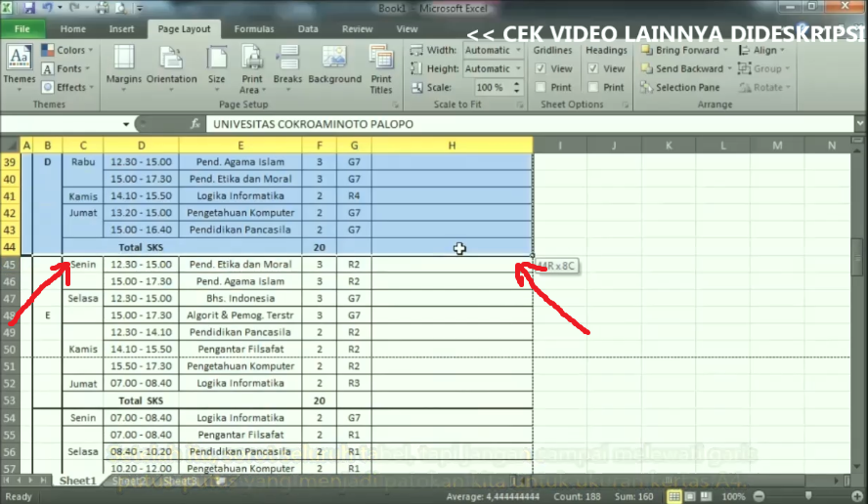Viewport: 868px width, 504px height.
Task: Switch to Page Break Preview in status bar
Action: point(706,496)
